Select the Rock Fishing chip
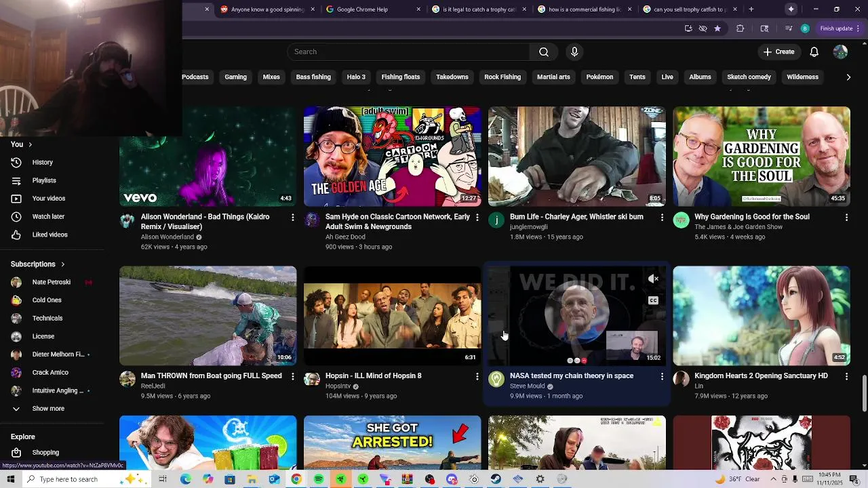The height and width of the screenshot is (488, 868). click(x=502, y=77)
